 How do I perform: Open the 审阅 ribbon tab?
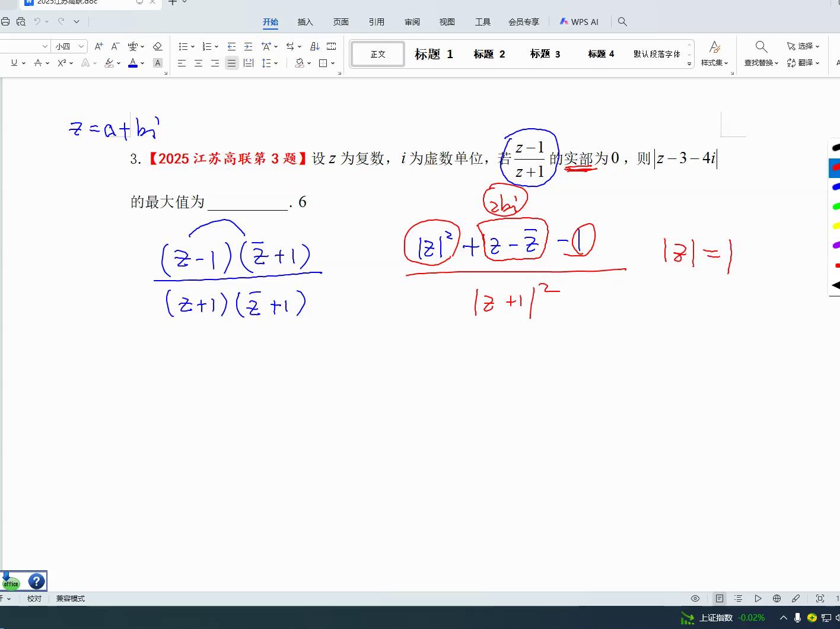412,22
